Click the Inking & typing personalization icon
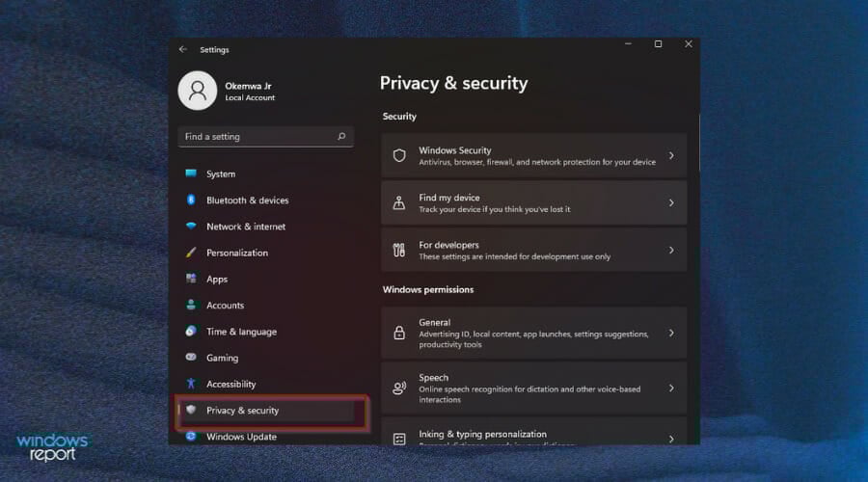 point(399,439)
